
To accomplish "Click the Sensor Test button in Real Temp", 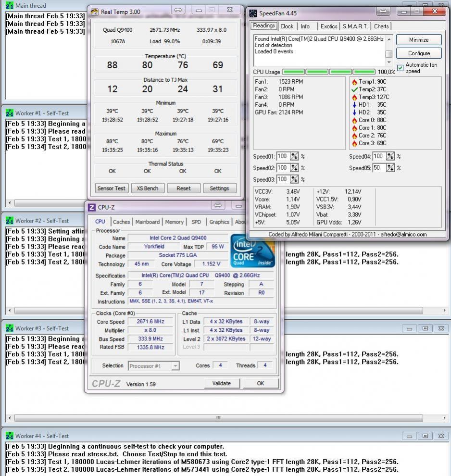I will 112,188.
